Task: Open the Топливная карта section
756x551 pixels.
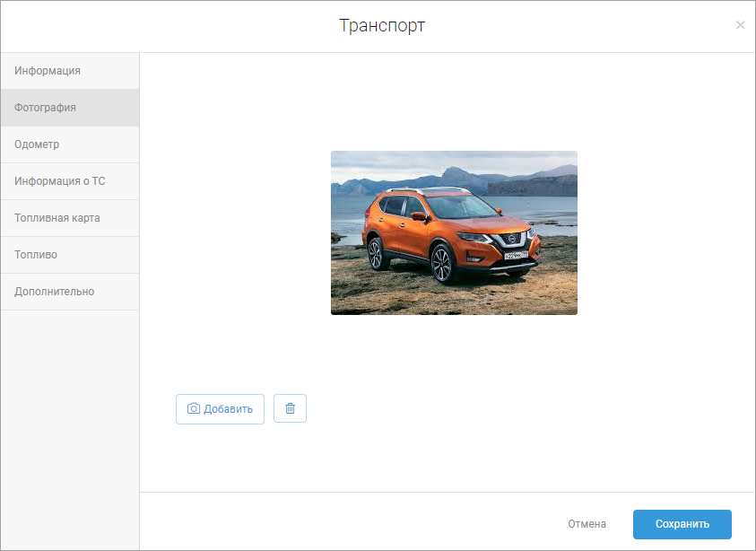Action: [56, 218]
